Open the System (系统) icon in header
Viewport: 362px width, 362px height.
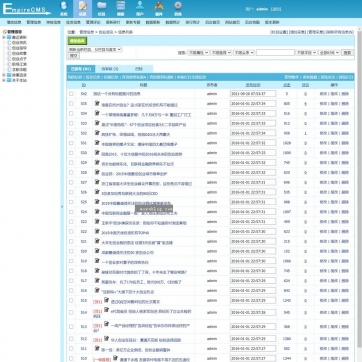(x=64, y=8)
